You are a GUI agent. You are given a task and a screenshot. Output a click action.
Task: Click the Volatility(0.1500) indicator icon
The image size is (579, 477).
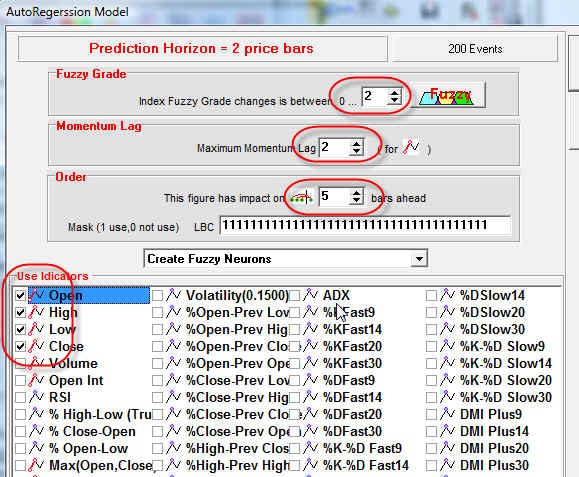[173, 295]
